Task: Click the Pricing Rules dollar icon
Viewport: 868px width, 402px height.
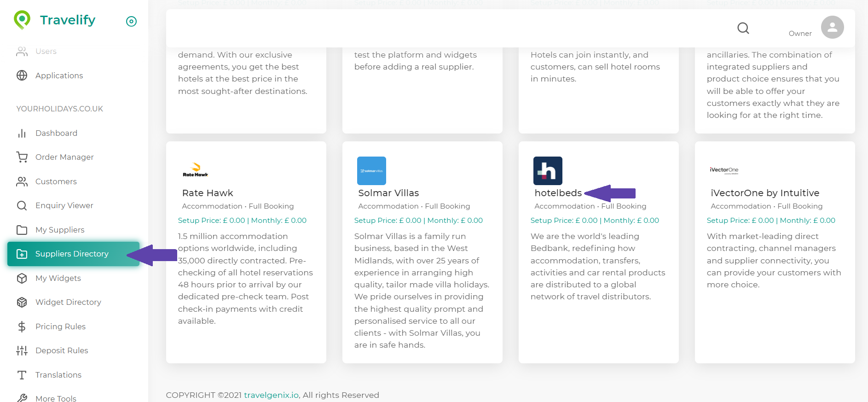Action: [22, 326]
